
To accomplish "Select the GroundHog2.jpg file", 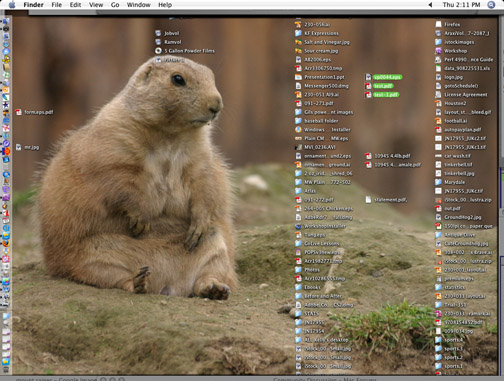I will click(x=438, y=217).
